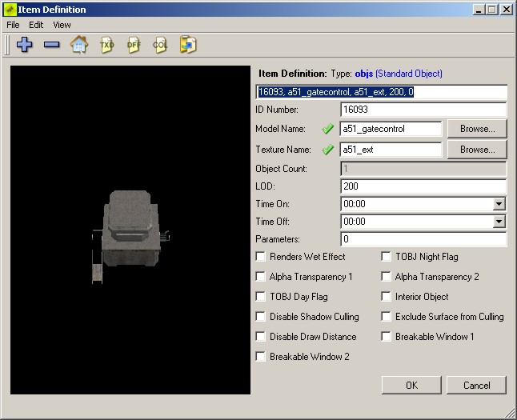Screen dimensions: 517x420
Task: Check Breakable Window 1
Action: tap(386, 337)
